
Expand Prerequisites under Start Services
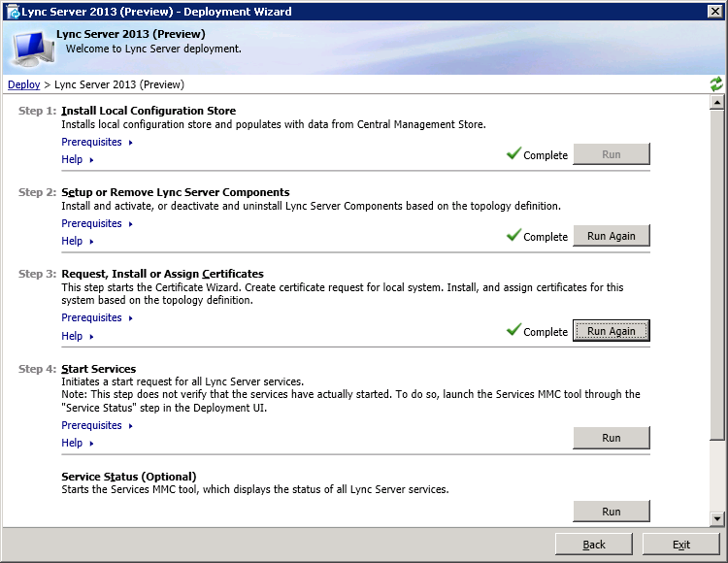tap(96, 425)
